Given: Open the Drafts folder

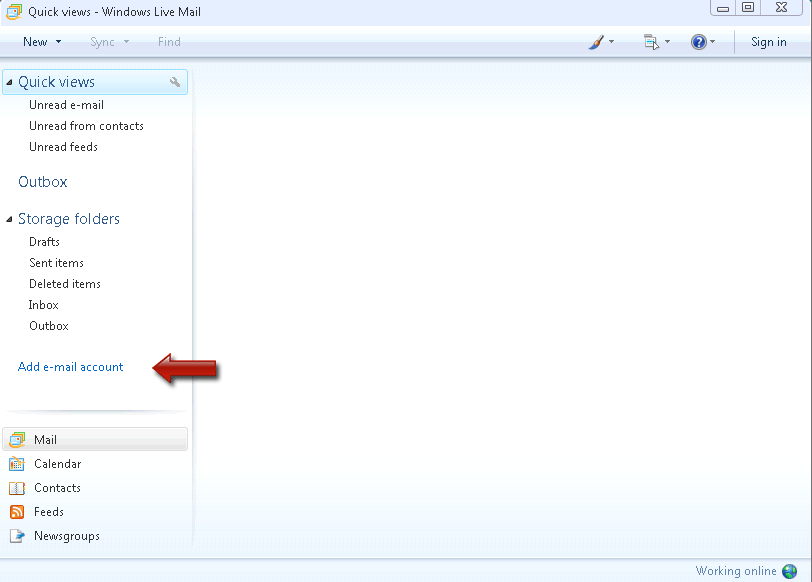Looking at the screenshot, I should (x=44, y=242).
